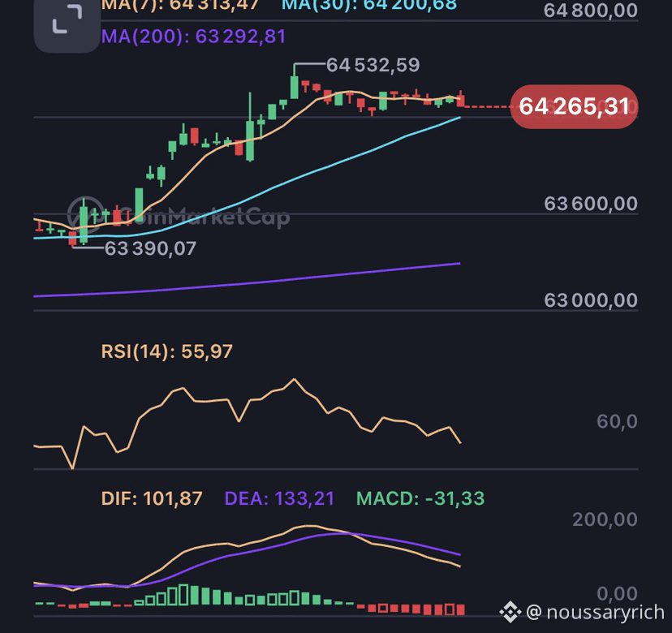This screenshot has height=633, width=672.
Task: Tap the MACD 0,00 axis label
Action: coord(617,593)
